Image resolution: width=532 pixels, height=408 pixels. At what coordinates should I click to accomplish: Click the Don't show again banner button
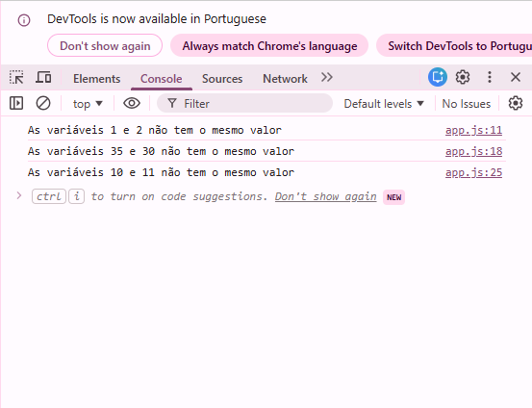coord(105,45)
